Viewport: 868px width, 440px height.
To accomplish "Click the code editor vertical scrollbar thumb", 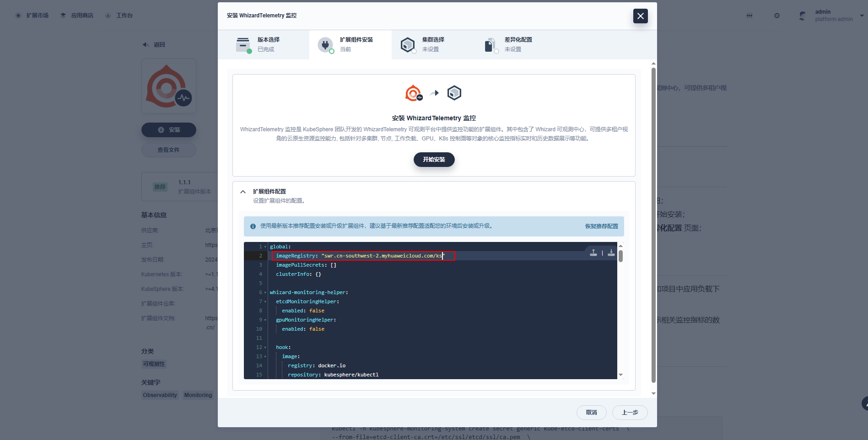I will [x=620, y=256].
